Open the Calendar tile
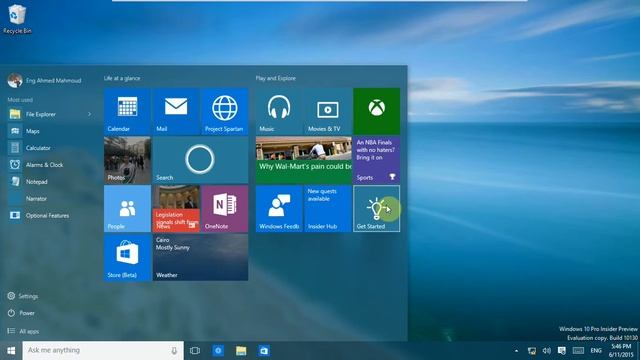Image resolution: width=640 pixels, height=360 pixels. pos(127,111)
